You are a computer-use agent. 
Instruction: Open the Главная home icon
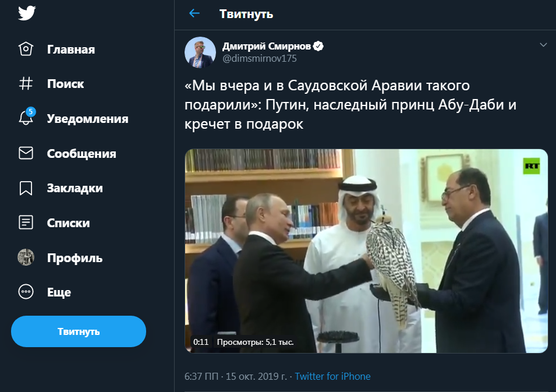pos(26,50)
